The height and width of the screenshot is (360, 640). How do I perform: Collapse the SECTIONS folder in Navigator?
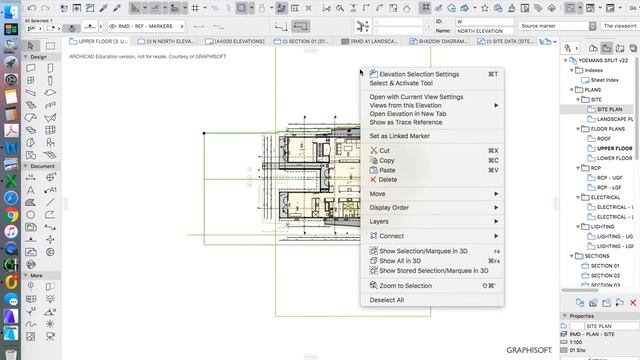click(572, 256)
